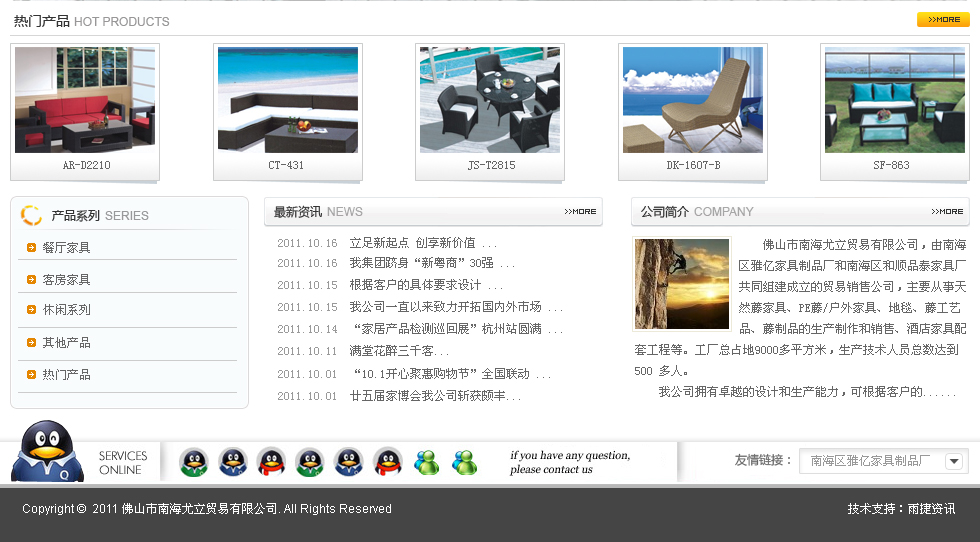Click the first MSN messenger icon
The height and width of the screenshot is (542, 980).
tap(427, 462)
